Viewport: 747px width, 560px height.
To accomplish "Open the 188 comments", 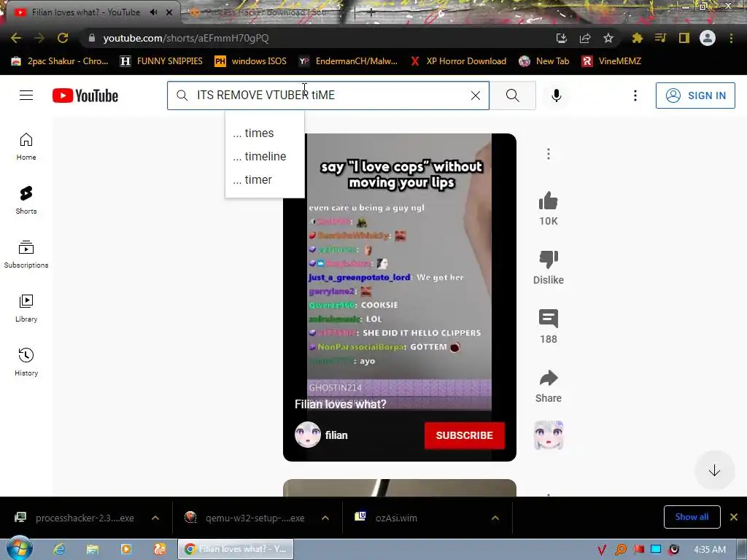I will click(549, 319).
